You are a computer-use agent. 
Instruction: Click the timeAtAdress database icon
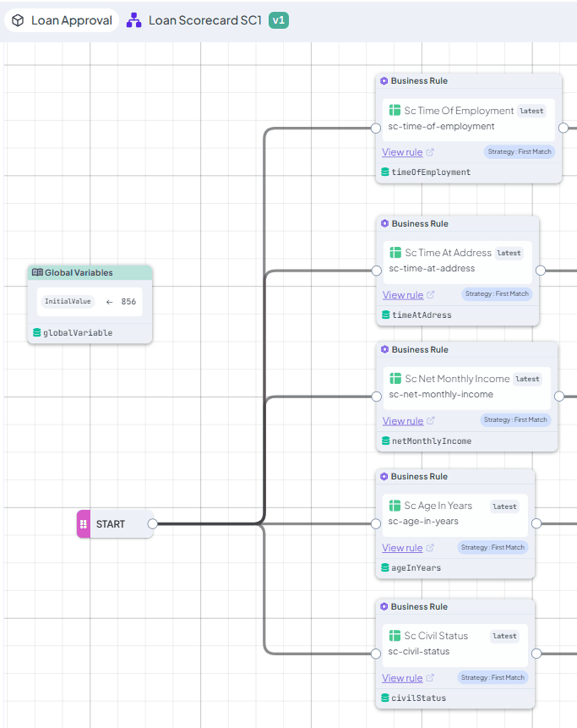pyautogui.click(x=386, y=315)
